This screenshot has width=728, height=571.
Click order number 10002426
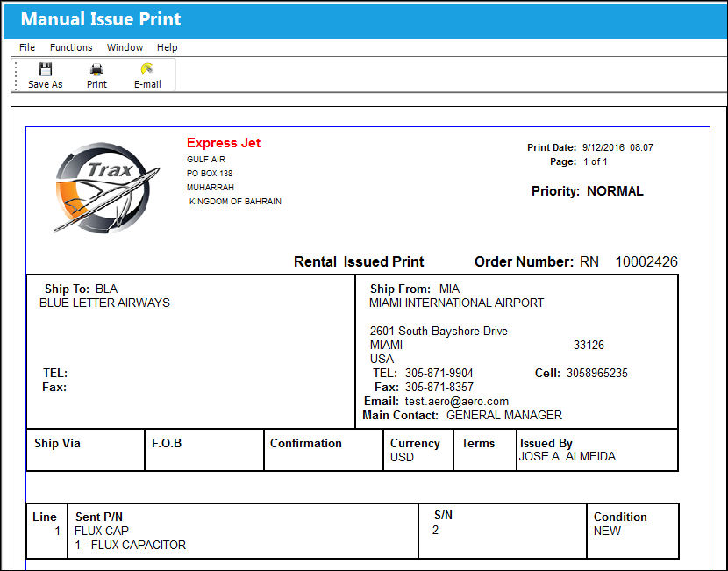[646, 262]
